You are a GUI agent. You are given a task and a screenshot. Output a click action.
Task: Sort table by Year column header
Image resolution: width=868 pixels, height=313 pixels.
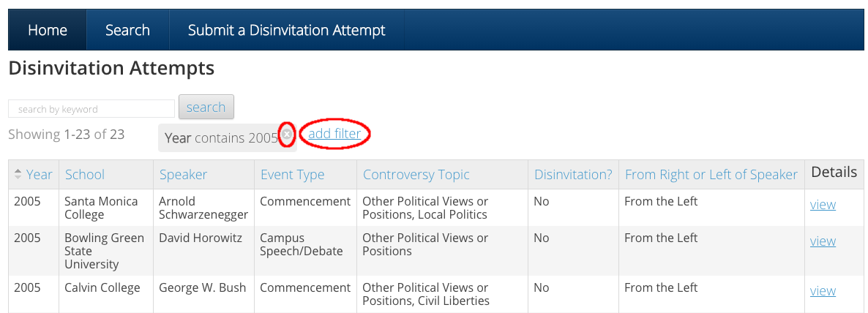(40, 175)
